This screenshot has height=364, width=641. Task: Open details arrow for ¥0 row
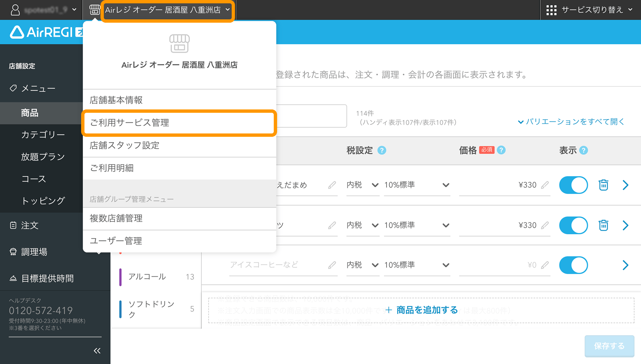point(626,265)
